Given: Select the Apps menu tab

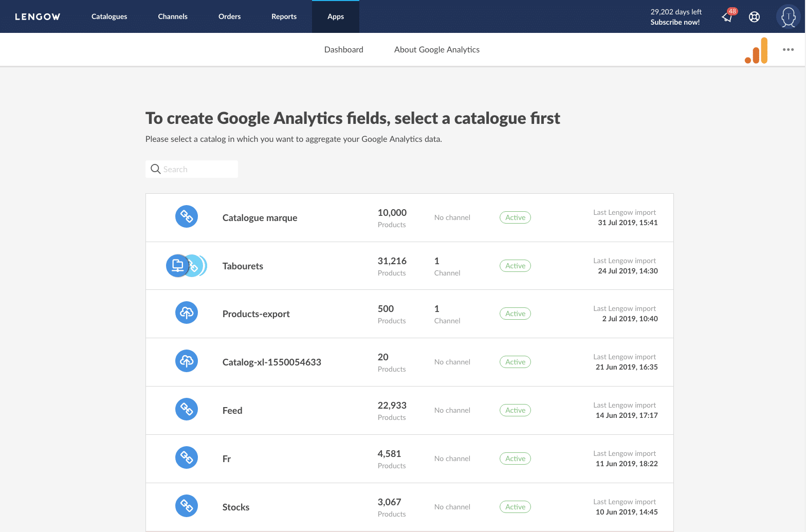Looking at the screenshot, I should [x=336, y=16].
